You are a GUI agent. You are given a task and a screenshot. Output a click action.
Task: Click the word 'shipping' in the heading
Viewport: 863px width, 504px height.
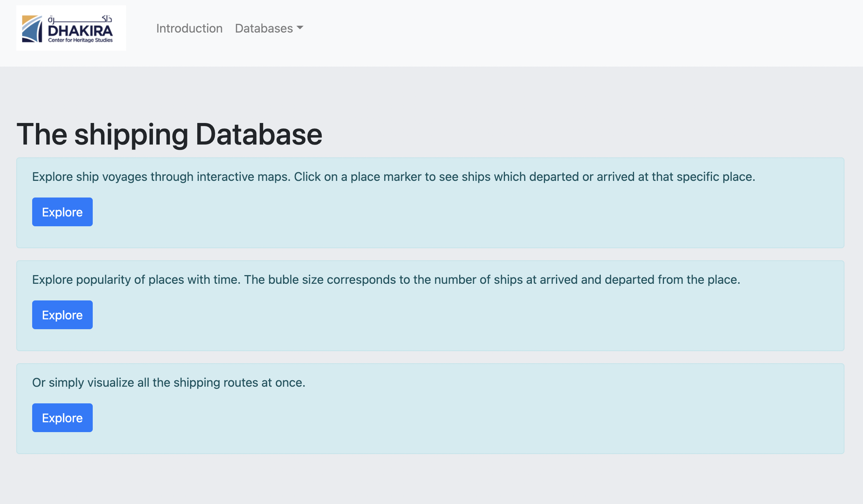pyautogui.click(x=131, y=134)
